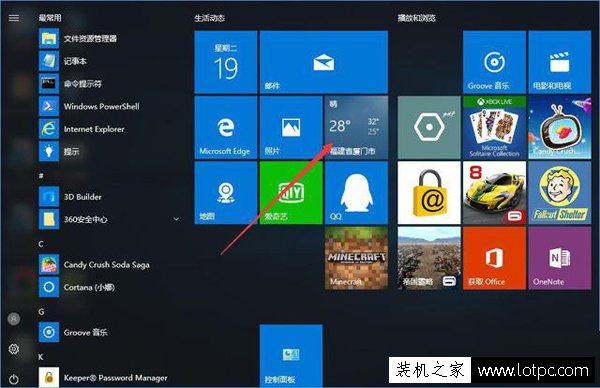The image size is (600, 388).
Task: Launch the Fallout Shelter tile
Action: pos(560,193)
